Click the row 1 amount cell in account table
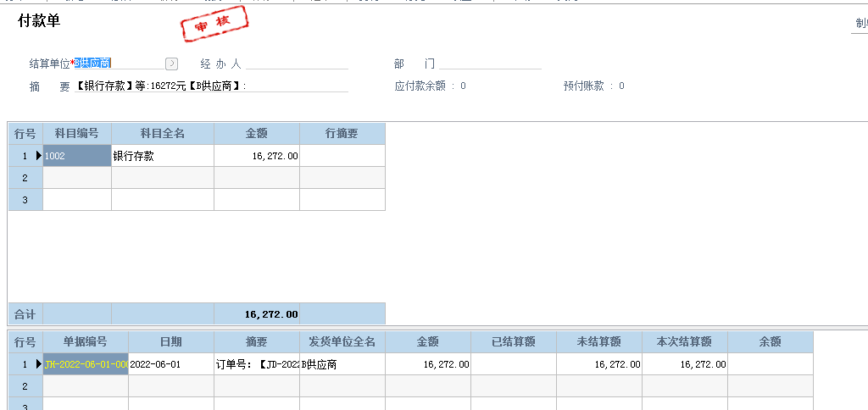The image size is (868, 410). point(257,156)
